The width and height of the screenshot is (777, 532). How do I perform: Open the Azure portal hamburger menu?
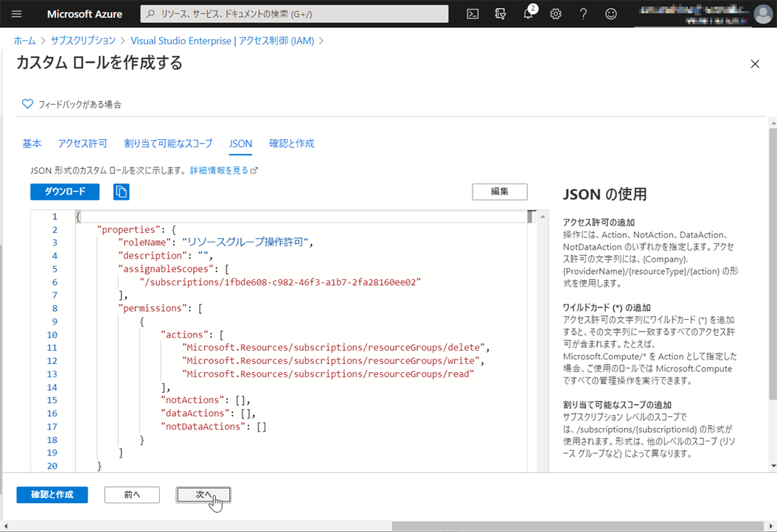coord(16,14)
